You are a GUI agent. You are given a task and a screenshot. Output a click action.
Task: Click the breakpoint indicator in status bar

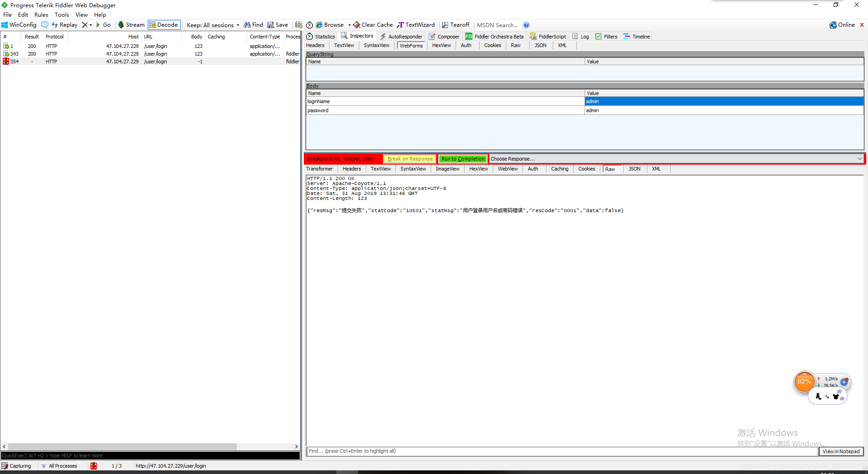tap(94, 466)
